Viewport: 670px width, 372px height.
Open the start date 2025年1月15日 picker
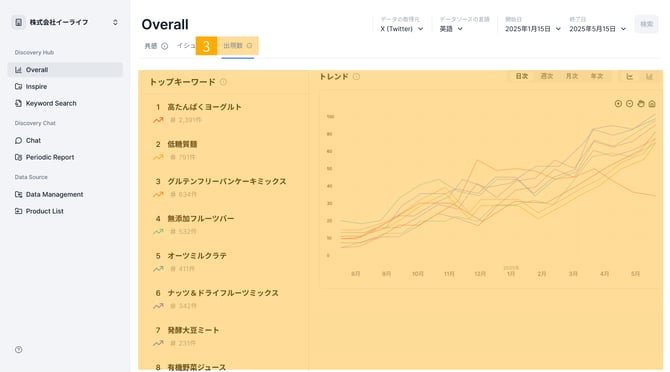pos(532,29)
